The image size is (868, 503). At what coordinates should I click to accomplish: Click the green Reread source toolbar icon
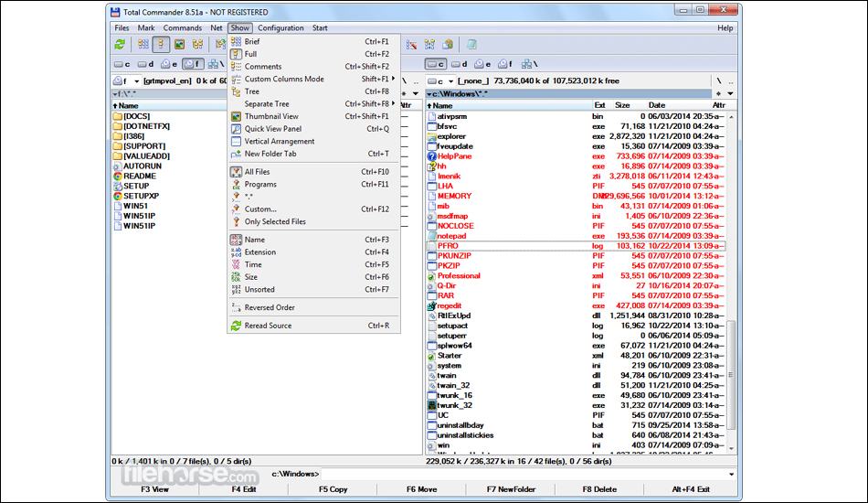pos(120,44)
